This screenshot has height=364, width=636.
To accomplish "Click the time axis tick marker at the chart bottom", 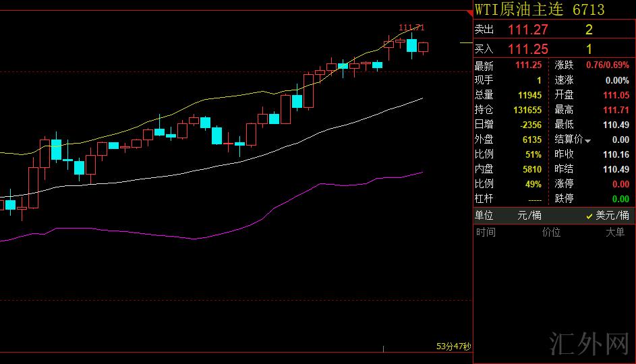I will point(383,349).
